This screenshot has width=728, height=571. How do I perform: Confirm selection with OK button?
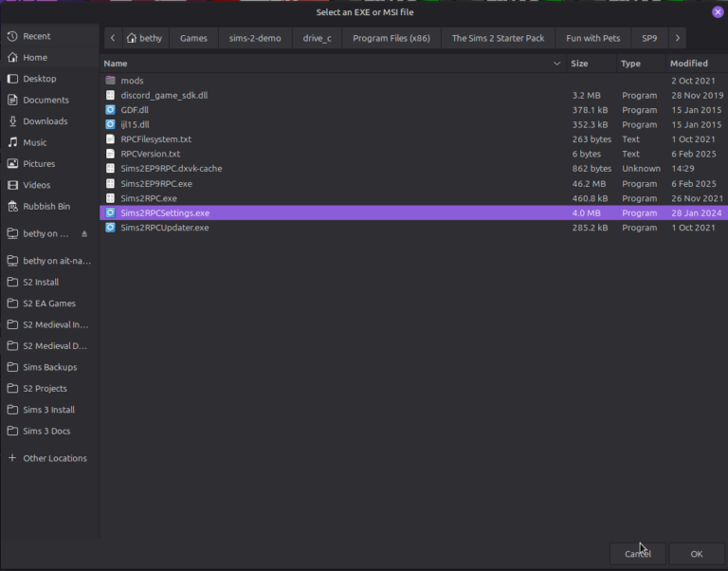(697, 554)
